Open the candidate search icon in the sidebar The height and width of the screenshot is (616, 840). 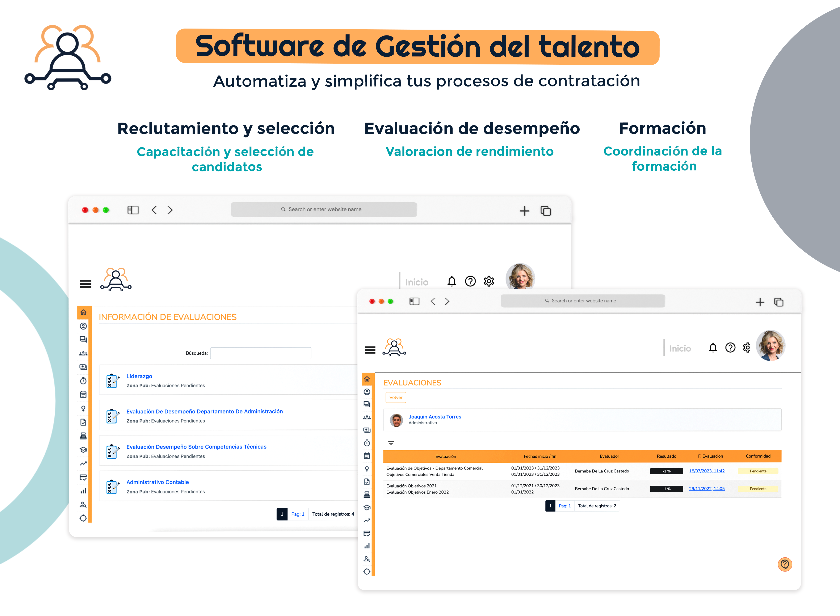(x=367, y=558)
